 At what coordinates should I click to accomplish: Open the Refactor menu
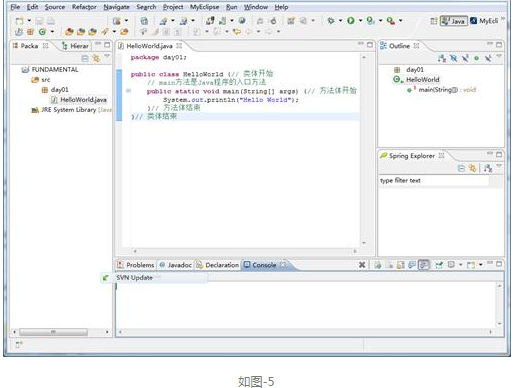coord(84,7)
